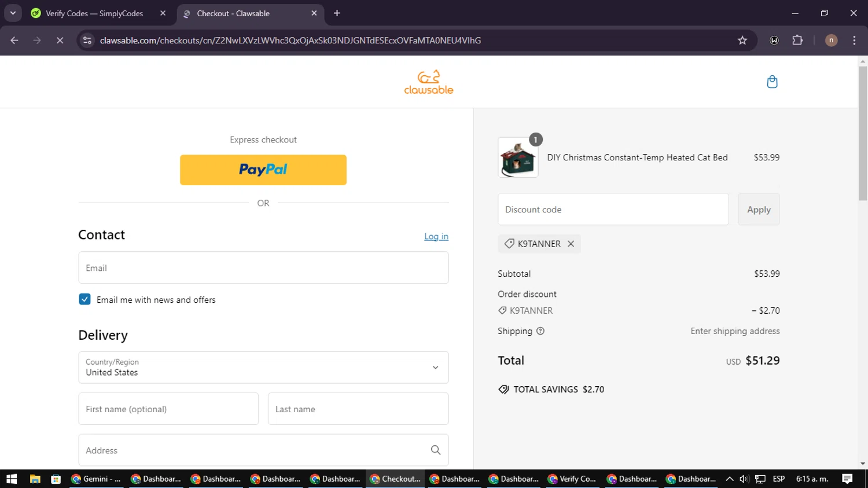Uncheck Email me with news and offers
The image size is (868, 488).
(x=84, y=299)
